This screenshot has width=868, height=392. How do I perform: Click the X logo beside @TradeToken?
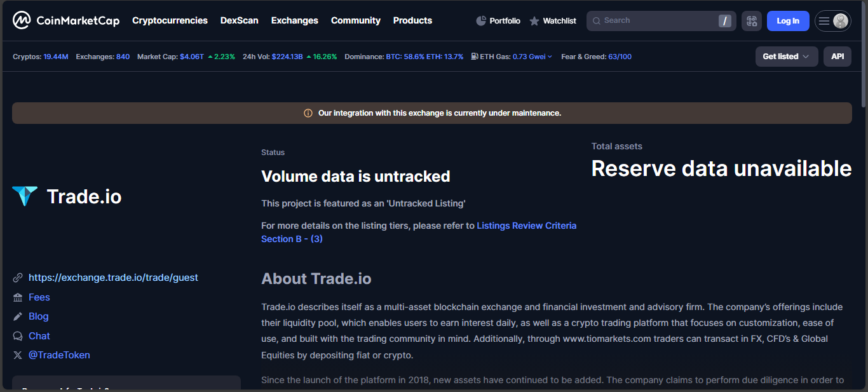point(18,355)
